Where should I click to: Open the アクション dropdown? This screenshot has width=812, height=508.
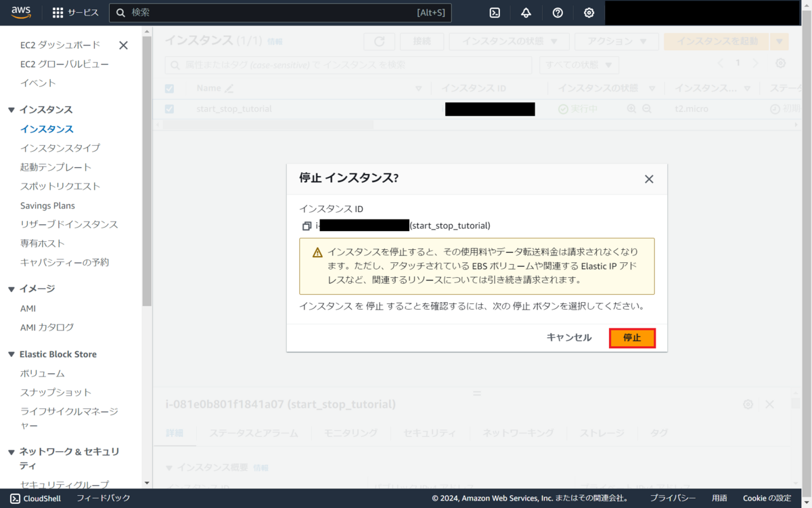point(616,41)
